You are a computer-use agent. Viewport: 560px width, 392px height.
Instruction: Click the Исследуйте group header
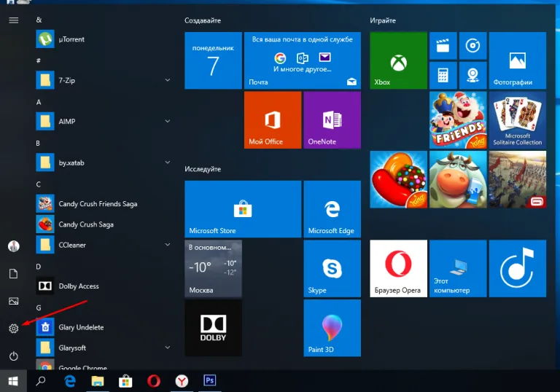click(x=203, y=169)
